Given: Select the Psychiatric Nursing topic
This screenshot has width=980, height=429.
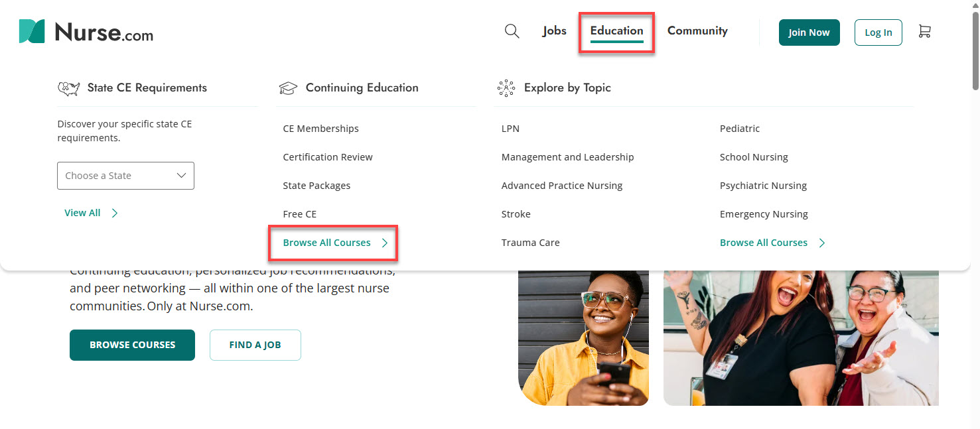Looking at the screenshot, I should (x=763, y=185).
